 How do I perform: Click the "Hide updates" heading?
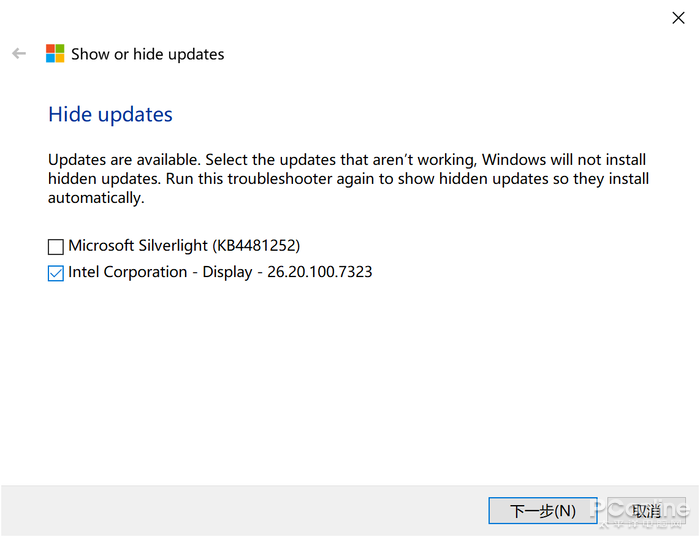point(110,115)
